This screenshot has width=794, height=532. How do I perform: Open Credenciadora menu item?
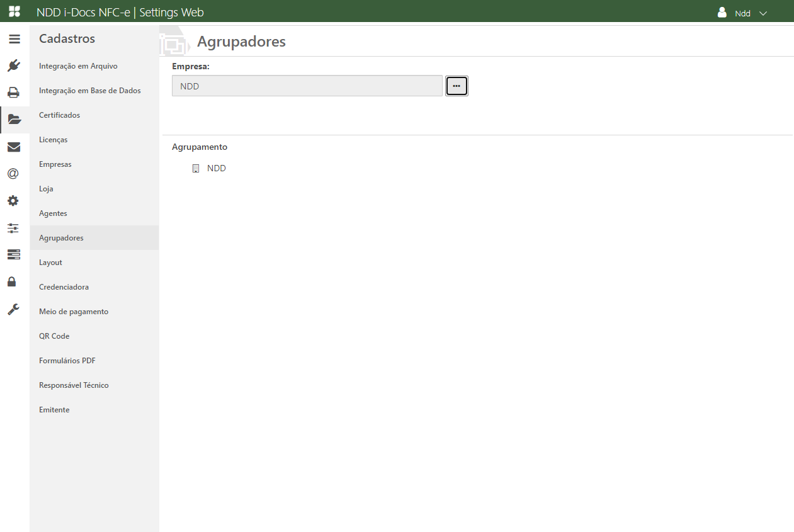tap(94, 287)
